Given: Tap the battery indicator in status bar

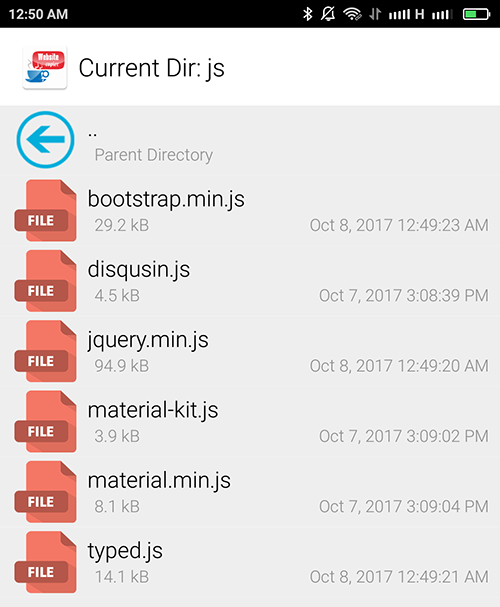Looking at the screenshot, I should (476, 14).
